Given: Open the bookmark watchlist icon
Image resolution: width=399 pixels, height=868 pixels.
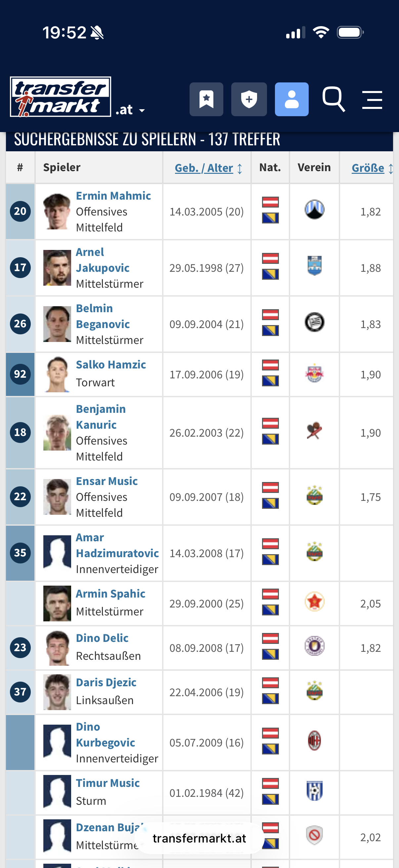Looking at the screenshot, I should click(206, 99).
